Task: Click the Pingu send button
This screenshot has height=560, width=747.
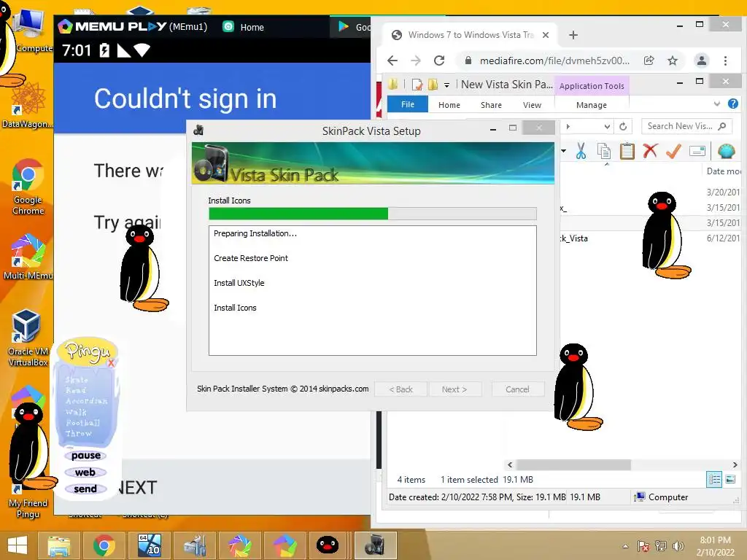Action: point(86,489)
